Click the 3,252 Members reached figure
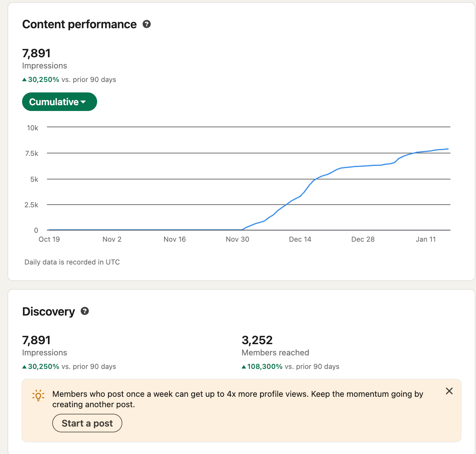 pos(257,340)
